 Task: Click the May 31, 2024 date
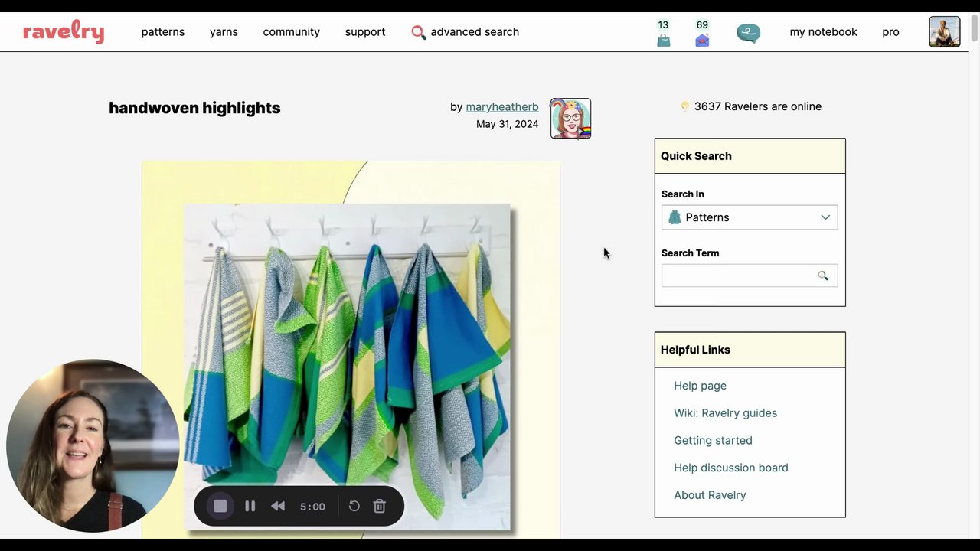[507, 124]
